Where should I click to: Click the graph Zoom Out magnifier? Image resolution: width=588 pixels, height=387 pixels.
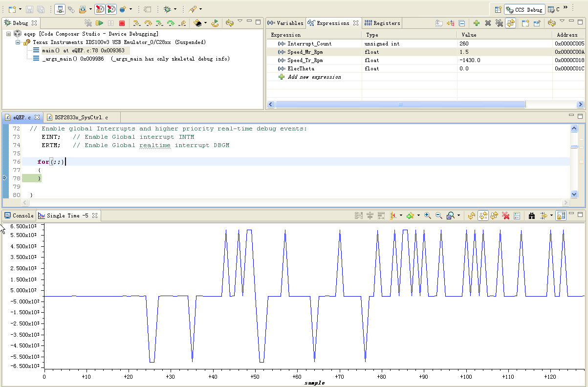point(438,215)
